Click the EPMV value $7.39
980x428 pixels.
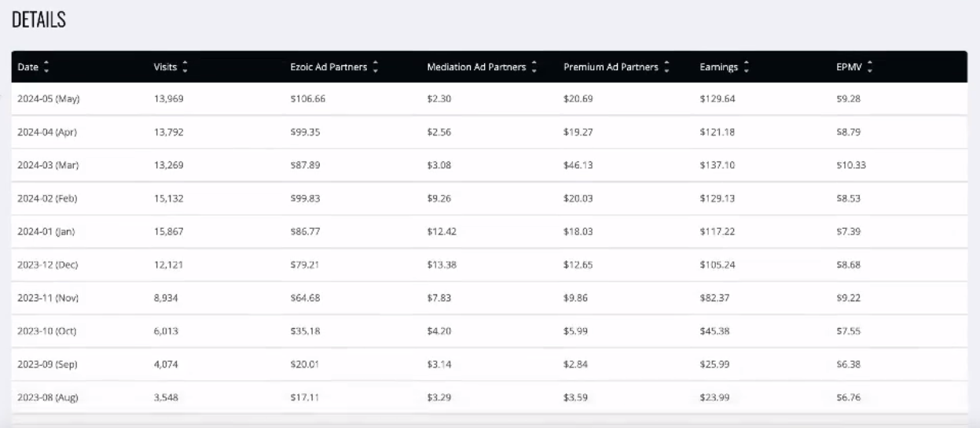[849, 232]
